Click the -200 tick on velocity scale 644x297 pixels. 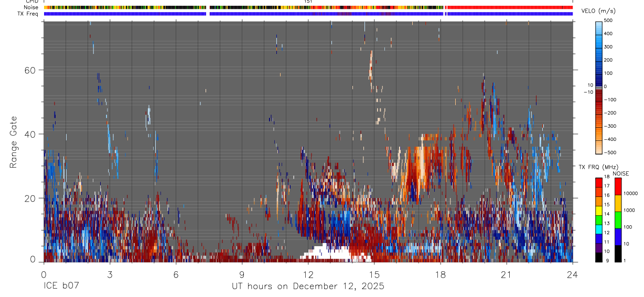610,113
